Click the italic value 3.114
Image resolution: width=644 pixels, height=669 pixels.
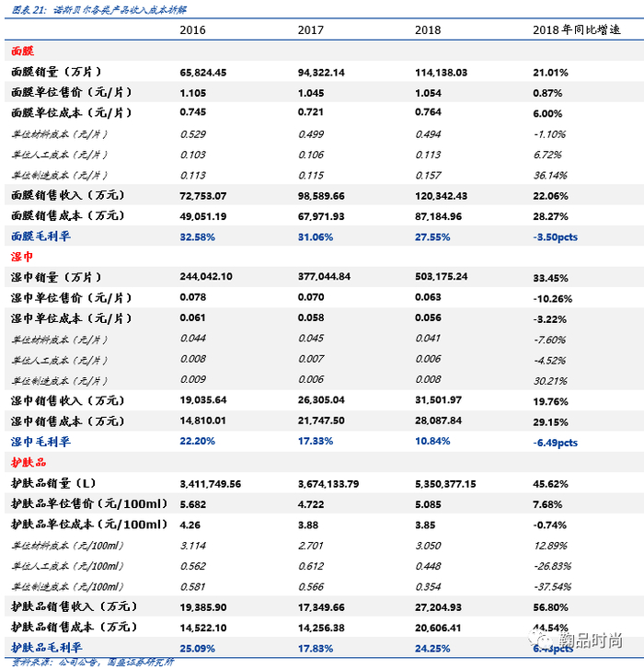[193, 546]
